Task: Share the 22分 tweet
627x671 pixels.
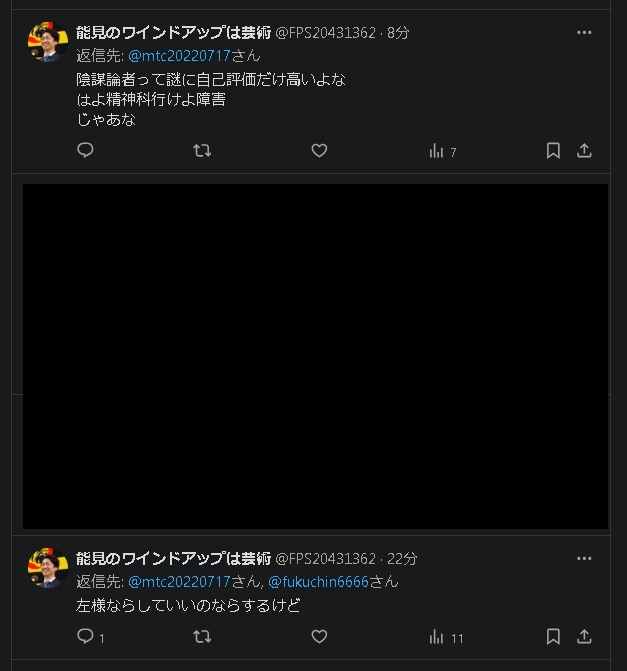Action: click(584, 637)
